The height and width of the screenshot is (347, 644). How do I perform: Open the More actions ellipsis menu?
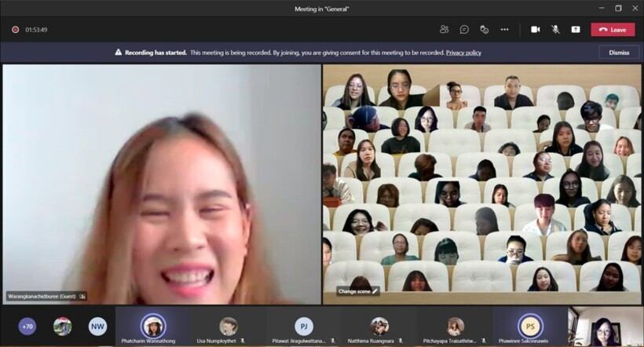click(x=504, y=29)
